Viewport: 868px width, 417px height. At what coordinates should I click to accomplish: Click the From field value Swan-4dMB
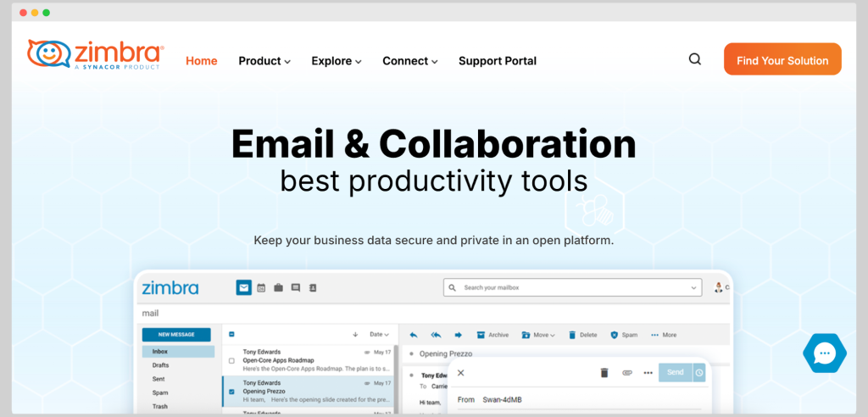click(x=502, y=400)
